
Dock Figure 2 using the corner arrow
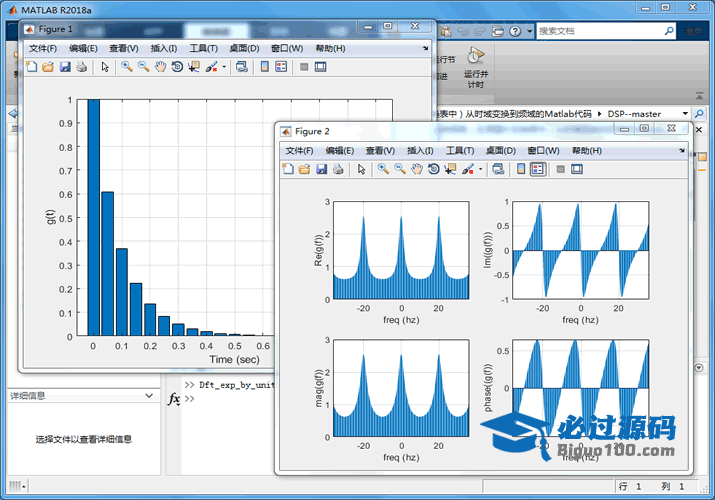coord(682,150)
